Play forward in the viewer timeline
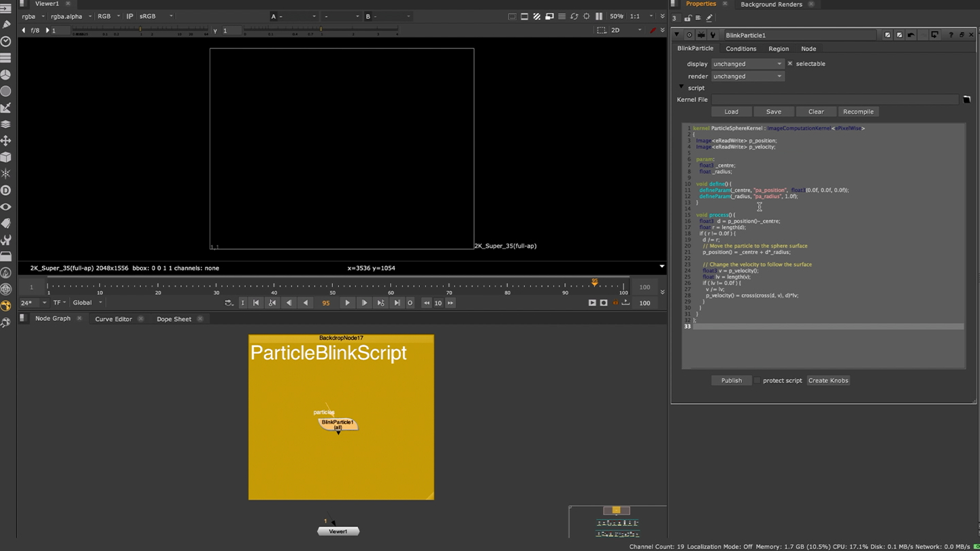 [x=347, y=303]
